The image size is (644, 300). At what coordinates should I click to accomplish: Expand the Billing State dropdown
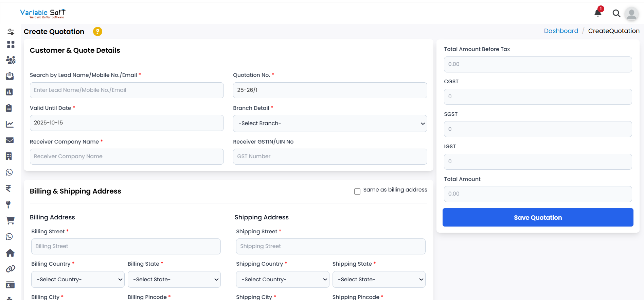[174, 279]
